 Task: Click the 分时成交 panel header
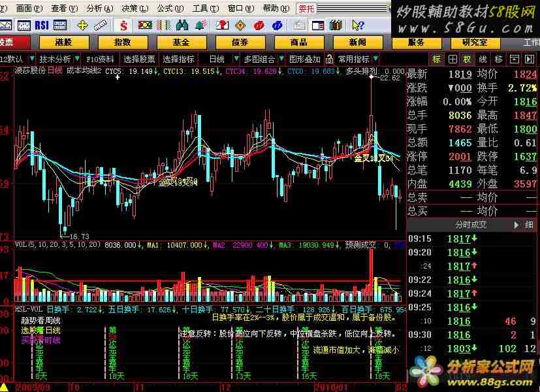click(x=470, y=225)
